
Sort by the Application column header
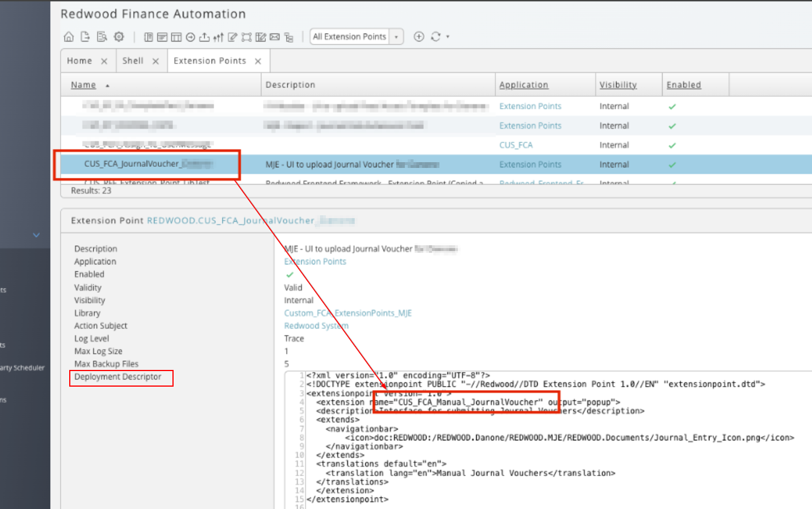[524, 85]
